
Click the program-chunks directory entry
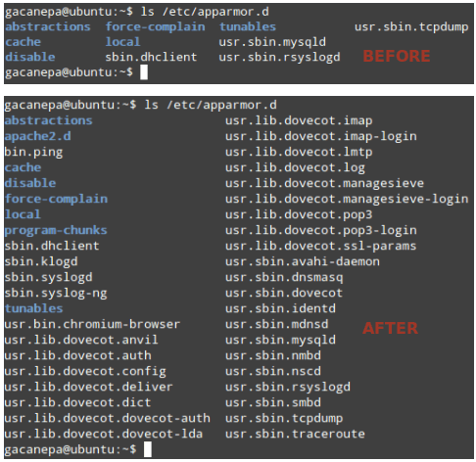56,231
